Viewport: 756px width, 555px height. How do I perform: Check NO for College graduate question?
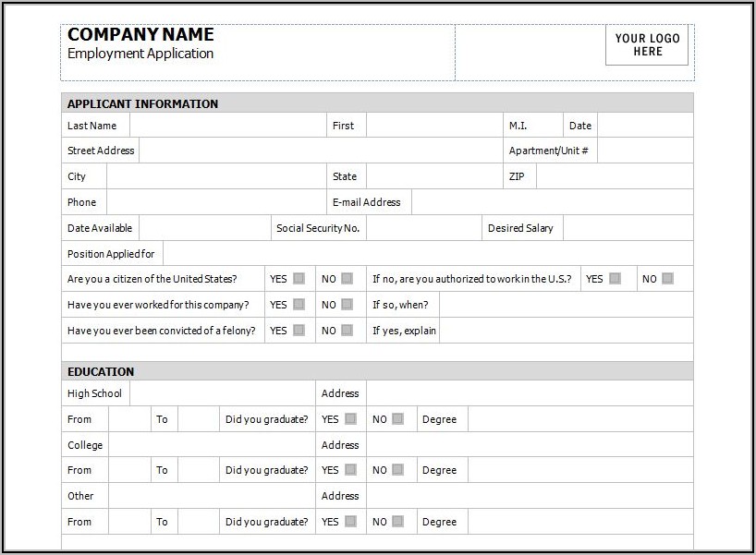point(397,470)
